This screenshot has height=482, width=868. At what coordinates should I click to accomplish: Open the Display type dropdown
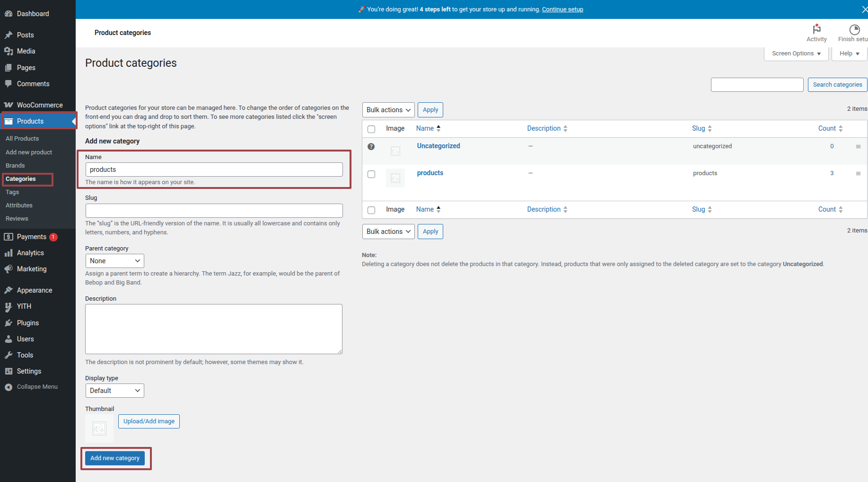click(114, 391)
